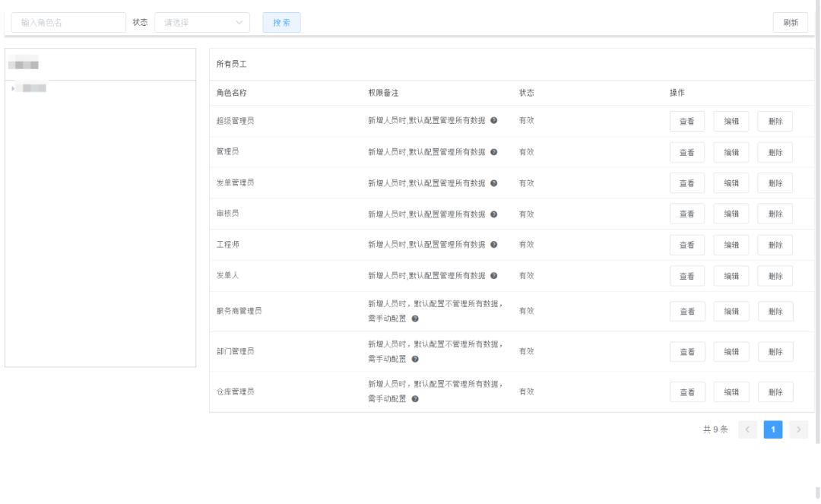Click help icon in 工程师 row
This screenshot has width=821, height=504.
[x=493, y=245]
